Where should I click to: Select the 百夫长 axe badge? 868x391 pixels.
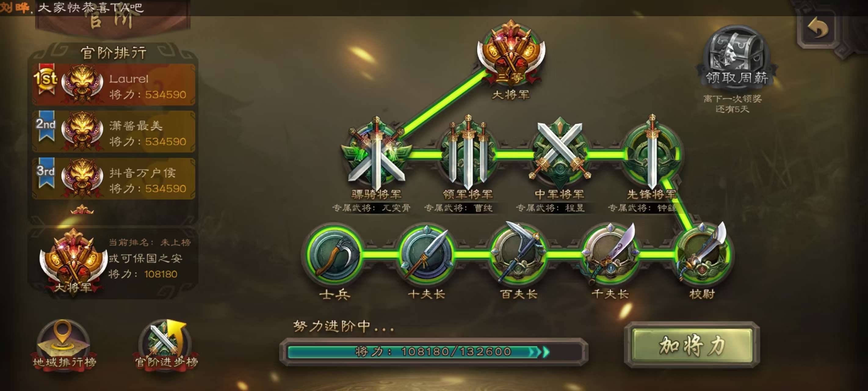(x=518, y=254)
